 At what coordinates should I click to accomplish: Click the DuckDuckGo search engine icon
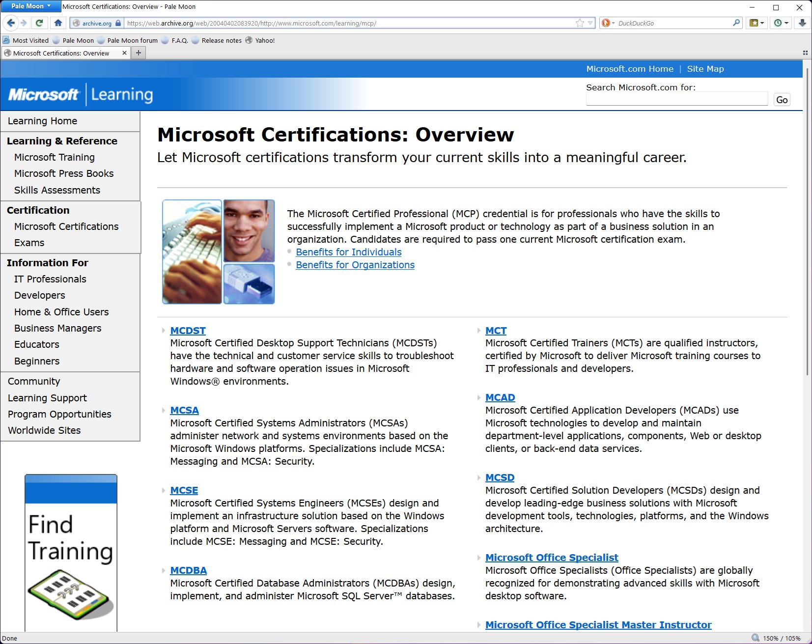606,23
